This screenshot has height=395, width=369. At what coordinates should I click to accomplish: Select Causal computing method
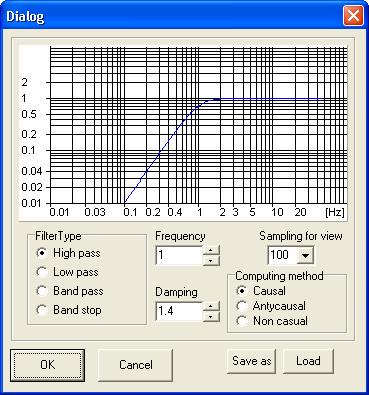(x=261, y=291)
